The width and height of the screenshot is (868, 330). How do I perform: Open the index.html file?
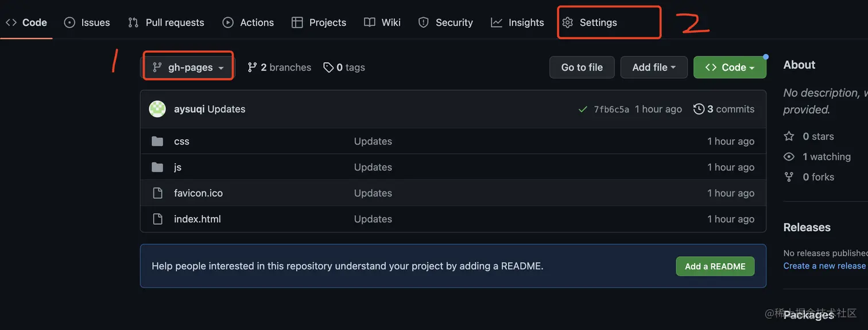(197, 219)
